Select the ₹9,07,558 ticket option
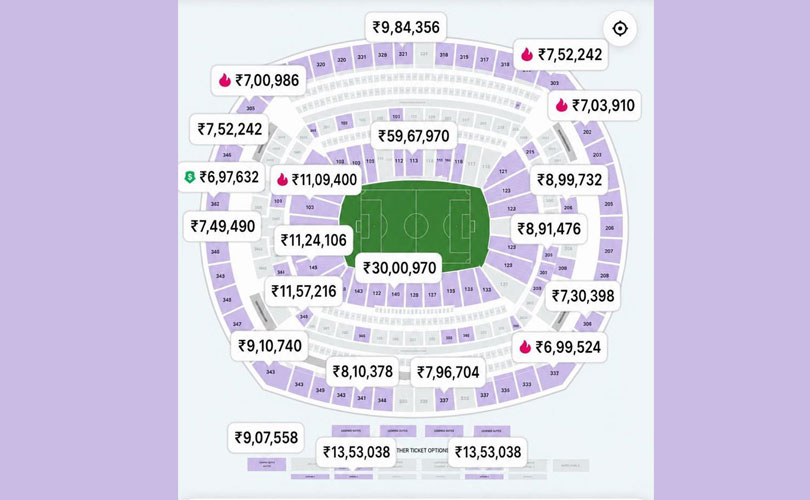Image resolution: width=810 pixels, height=500 pixels. pos(266,438)
